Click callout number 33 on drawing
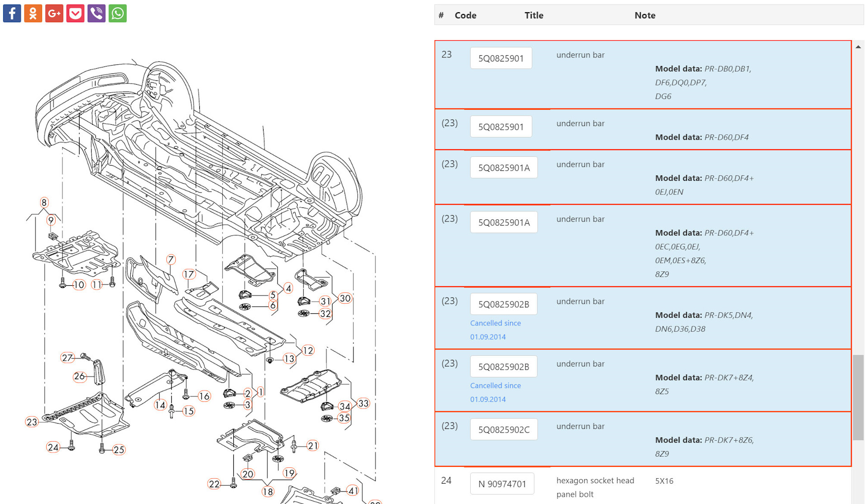This screenshot has height=504, width=868. [363, 403]
